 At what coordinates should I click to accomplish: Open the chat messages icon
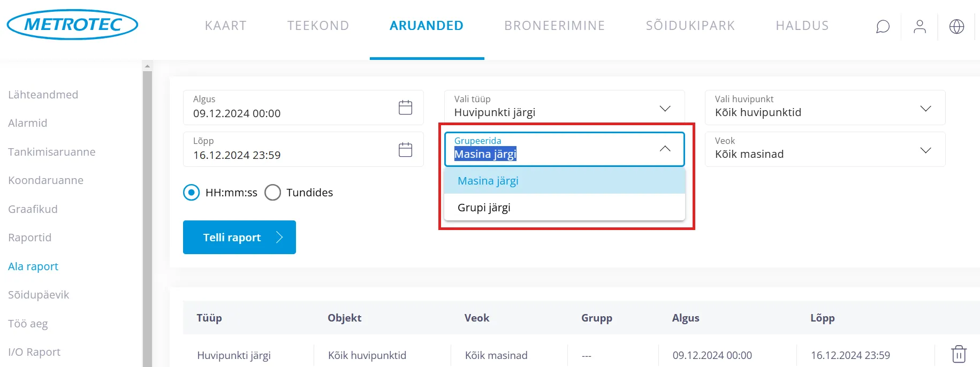(883, 26)
